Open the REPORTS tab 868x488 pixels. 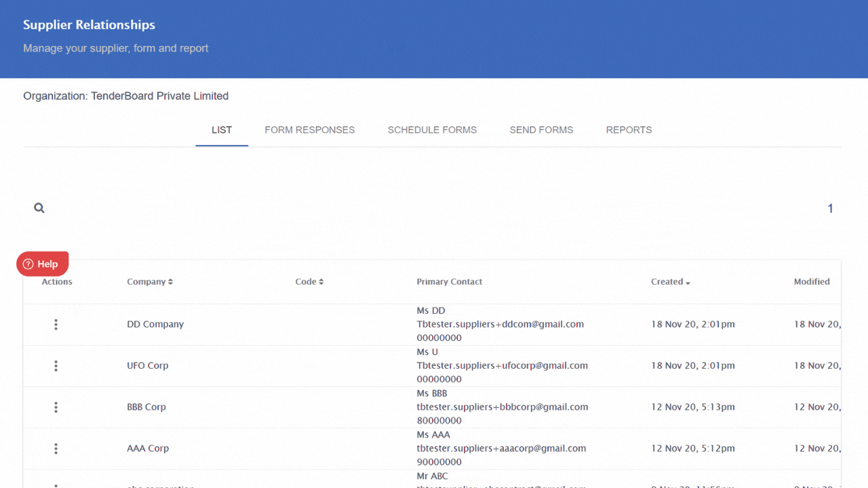point(629,129)
